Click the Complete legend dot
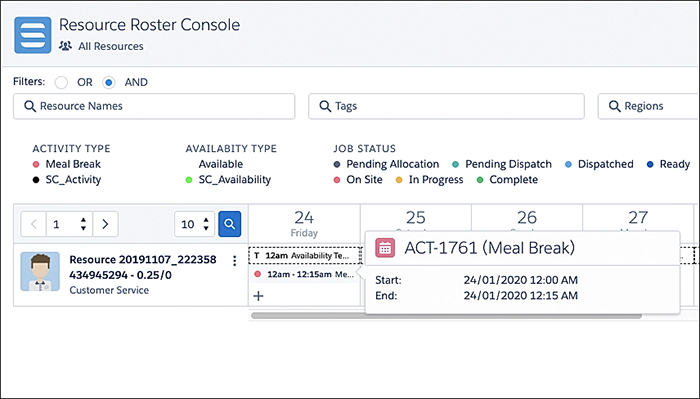This screenshot has width=700, height=399. [x=480, y=180]
